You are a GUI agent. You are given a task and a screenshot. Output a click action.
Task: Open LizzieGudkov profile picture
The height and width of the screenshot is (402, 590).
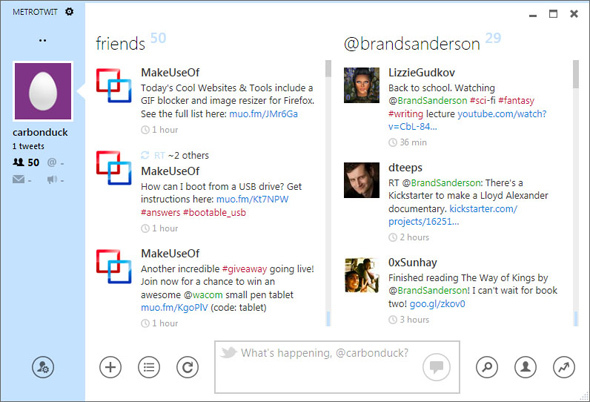[362, 85]
